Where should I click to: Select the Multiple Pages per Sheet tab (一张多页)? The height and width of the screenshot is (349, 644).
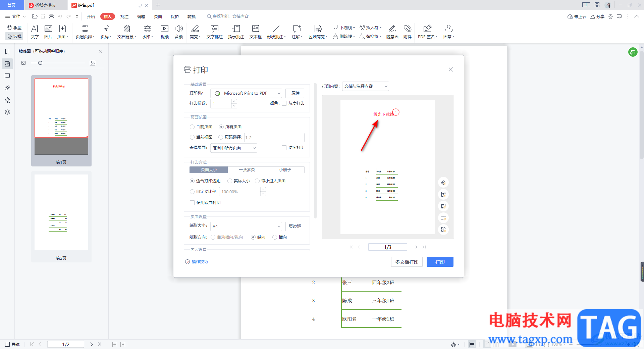tap(247, 170)
